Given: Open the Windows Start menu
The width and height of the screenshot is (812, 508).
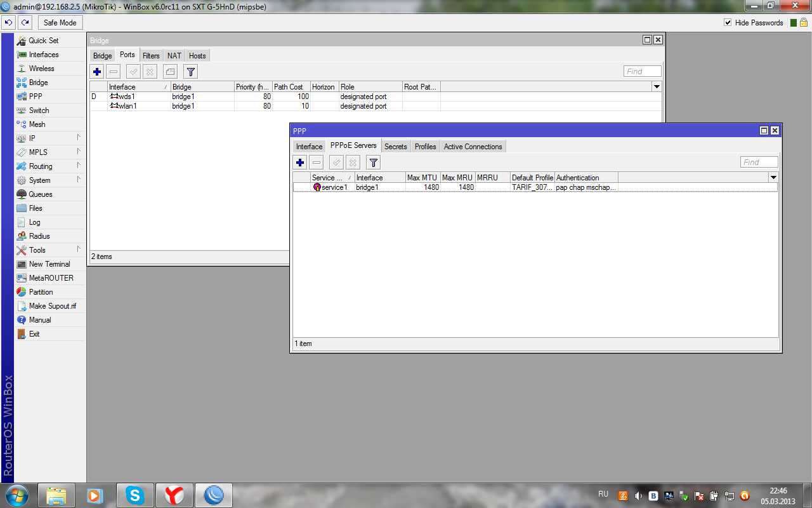Looking at the screenshot, I should tap(17, 495).
